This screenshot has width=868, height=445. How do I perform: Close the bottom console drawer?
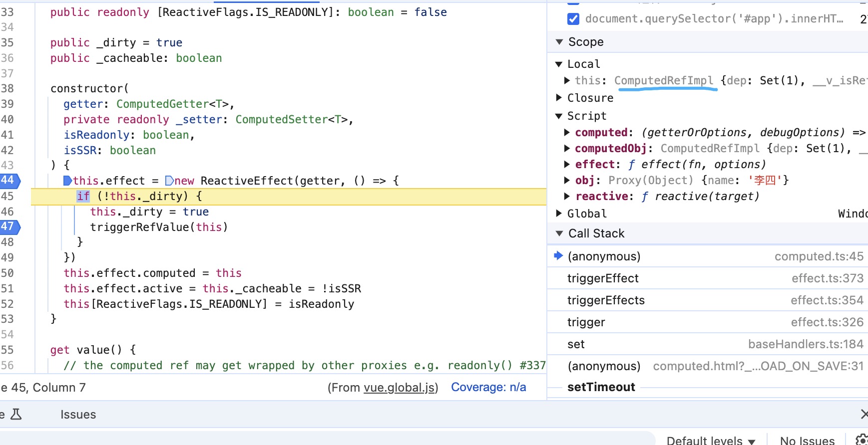click(864, 414)
